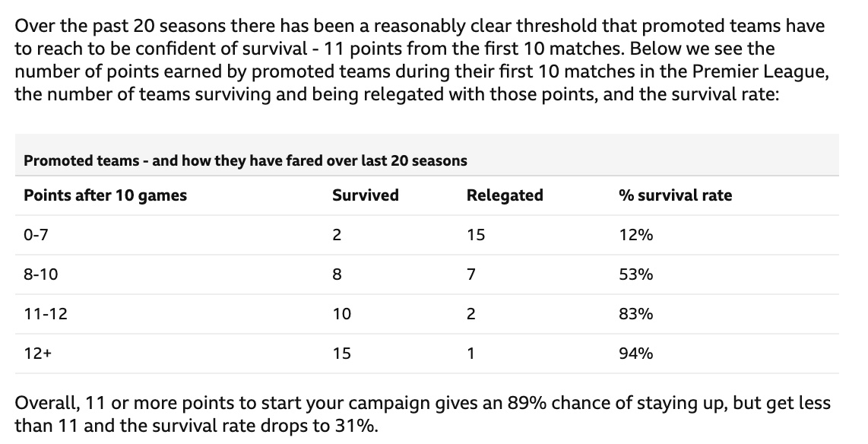This screenshot has width=868, height=444.
Task: Click the relegated value 7 in 8-10 row
Action: click(471, 274)
